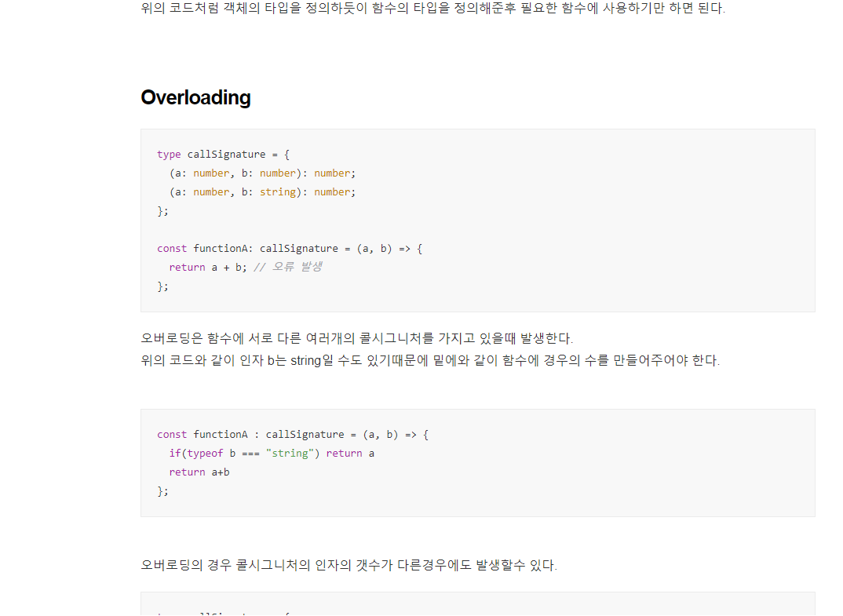Click the paragraph starting '오버로딩은 함수에 서로 다른'
The width and height of the screenshot is (843, 616).
pyautogui.click(x=357, y=339)
